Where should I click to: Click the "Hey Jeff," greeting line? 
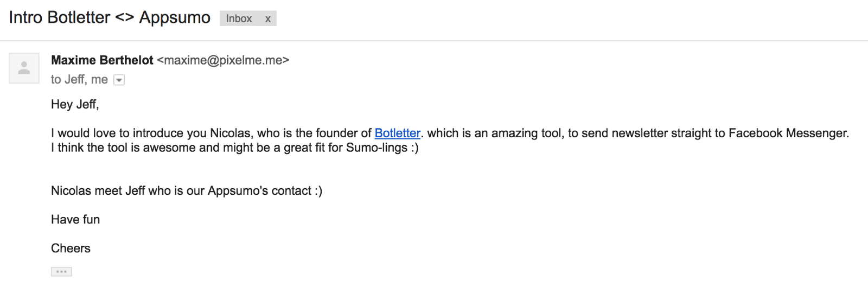point(75,104)
